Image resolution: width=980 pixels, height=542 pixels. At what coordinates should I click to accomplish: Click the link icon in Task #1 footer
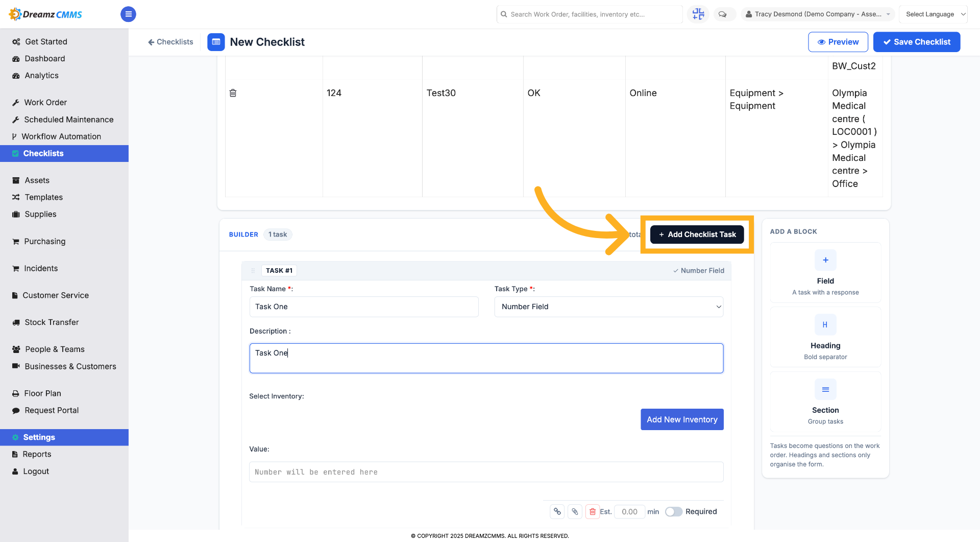pos(557,511)
